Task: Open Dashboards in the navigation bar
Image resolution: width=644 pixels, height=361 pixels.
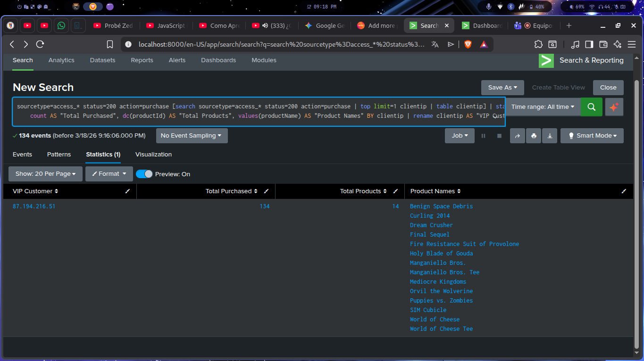Action: point(218,60)
